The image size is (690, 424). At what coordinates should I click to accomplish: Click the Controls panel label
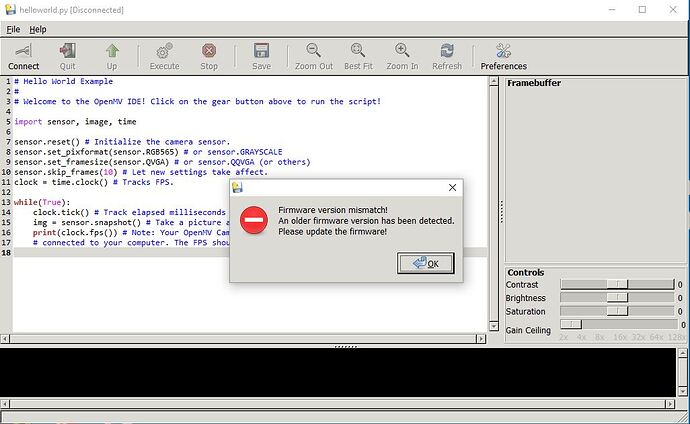[525, 272]
